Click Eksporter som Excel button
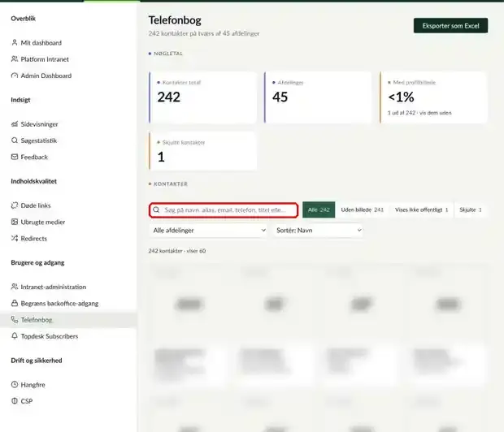This screenshot has width=504, height=432. click(450, 26)
